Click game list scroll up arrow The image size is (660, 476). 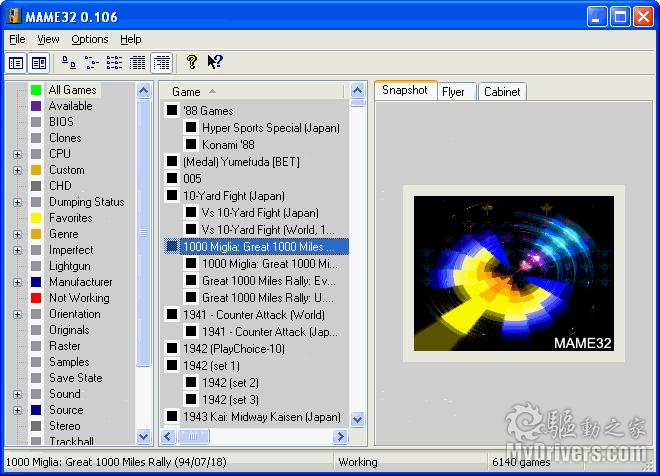[357, 90]
